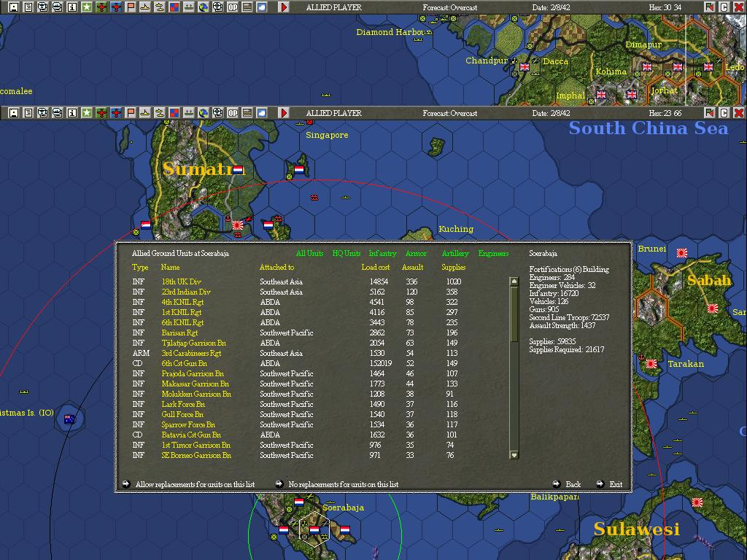Click red end-turn arrow in Hex: 30 34 toolbar
The image size is (747, 560).
tap(284, 7)
